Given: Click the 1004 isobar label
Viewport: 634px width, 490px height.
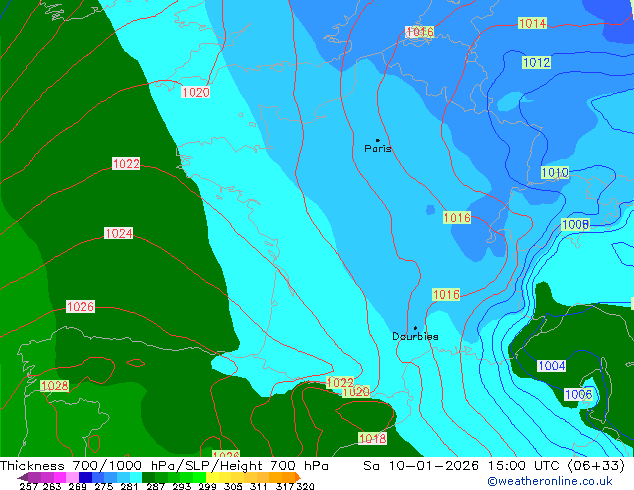Looking at the screenshot, I should point(552,366).
